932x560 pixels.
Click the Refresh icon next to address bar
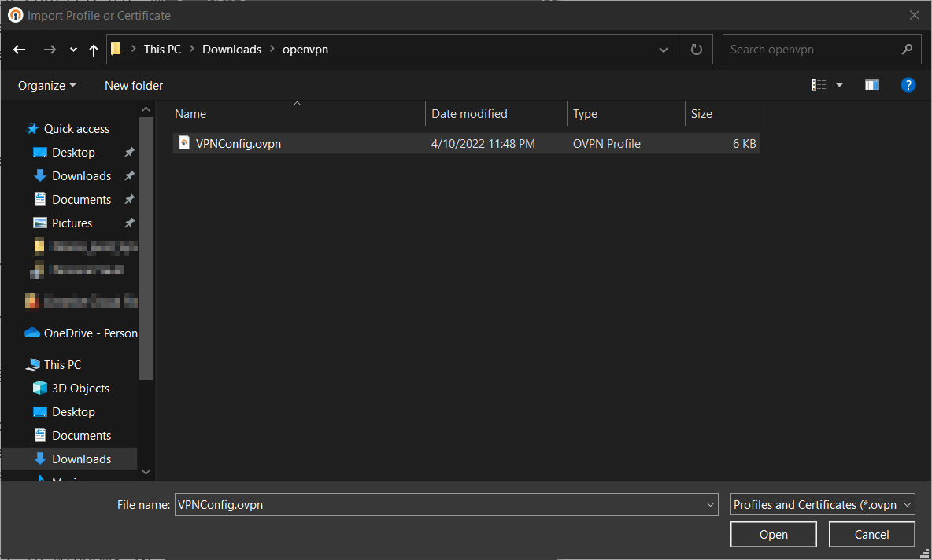(696, 49)
